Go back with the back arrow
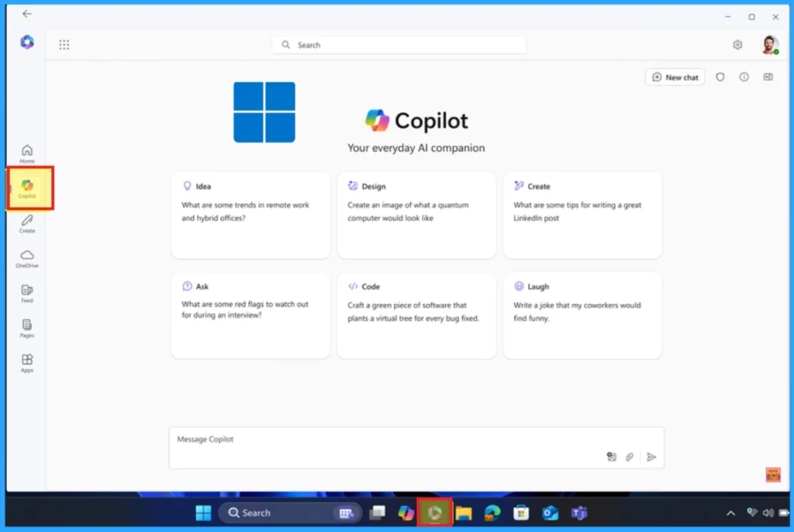794x532 pixels. 27,14
